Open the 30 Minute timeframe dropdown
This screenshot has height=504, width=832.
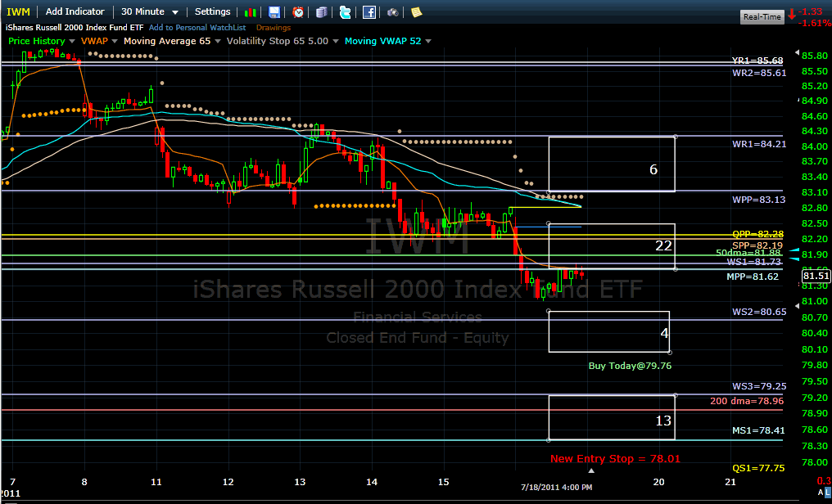pos(150,11)
